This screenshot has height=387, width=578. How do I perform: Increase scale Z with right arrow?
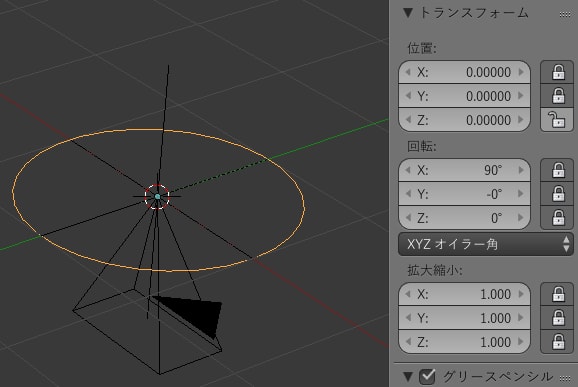click(x=521, y=342)
